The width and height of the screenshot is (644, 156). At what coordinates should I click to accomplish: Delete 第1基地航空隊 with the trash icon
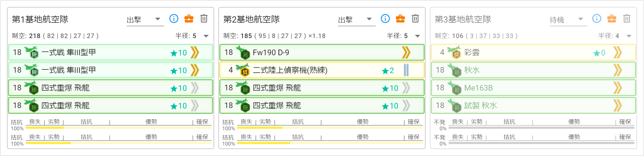[204, 18]
